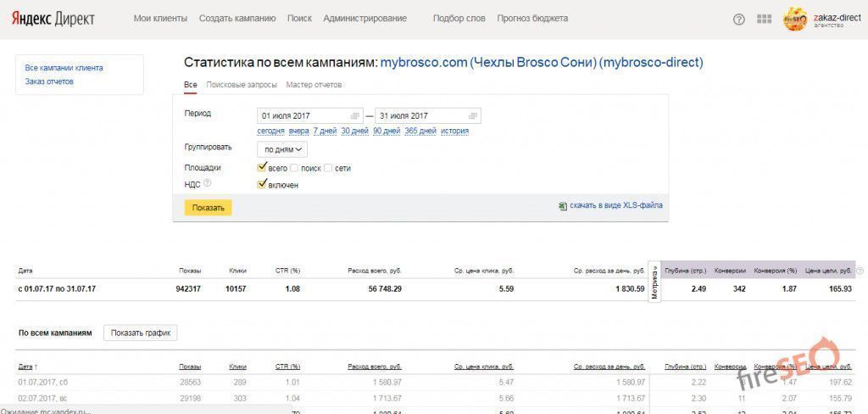
Task: Click the XLS file download icon
Action: point(562,205)
